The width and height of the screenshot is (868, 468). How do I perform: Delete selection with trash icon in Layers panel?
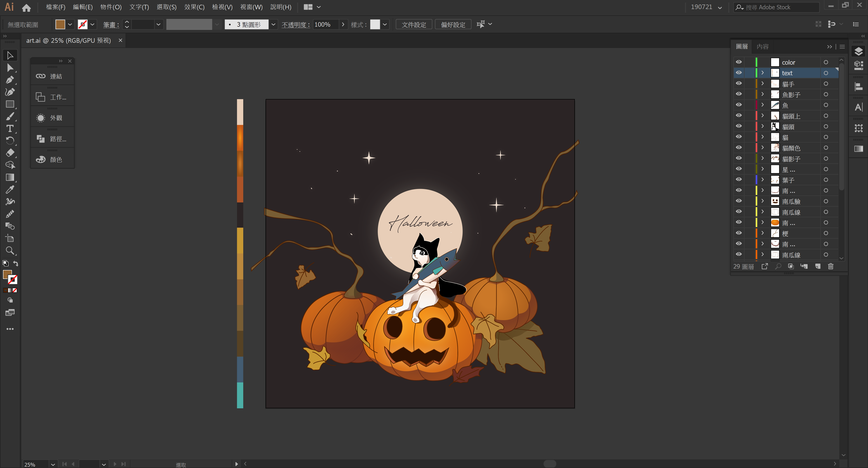coord(831,266)
